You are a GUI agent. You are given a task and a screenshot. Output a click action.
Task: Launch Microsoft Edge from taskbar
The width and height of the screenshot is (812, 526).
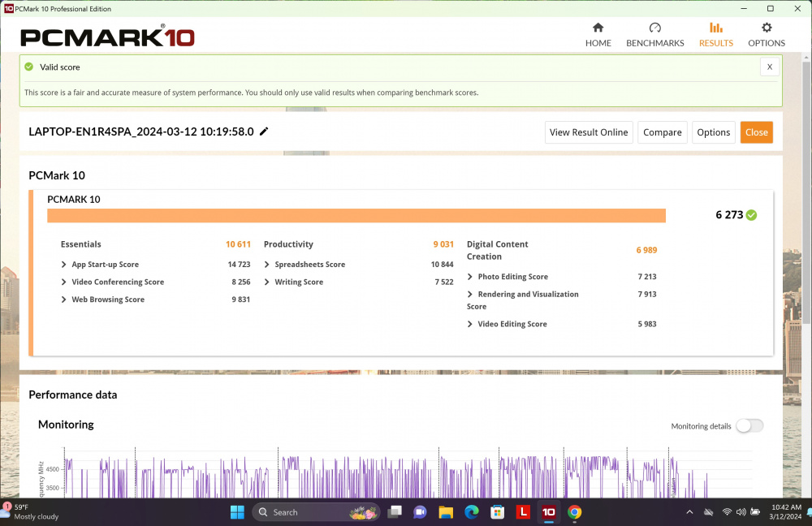[471, 512]
